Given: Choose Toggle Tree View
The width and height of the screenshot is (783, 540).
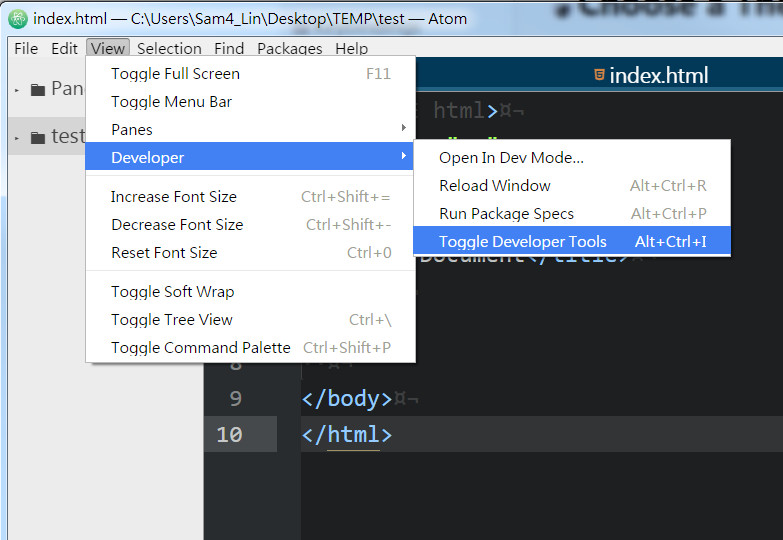Looking at the screenshot, I should click(x=251, y=320).
